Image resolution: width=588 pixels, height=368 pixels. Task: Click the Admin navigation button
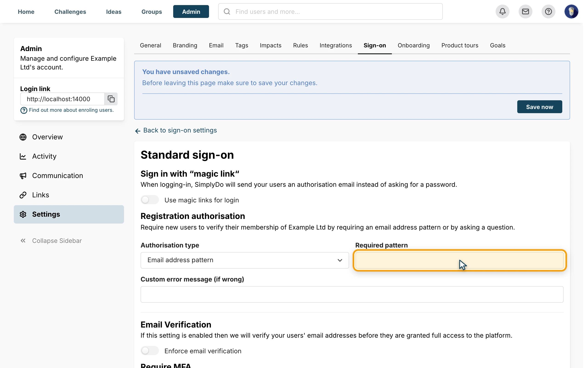coord(191,11)
